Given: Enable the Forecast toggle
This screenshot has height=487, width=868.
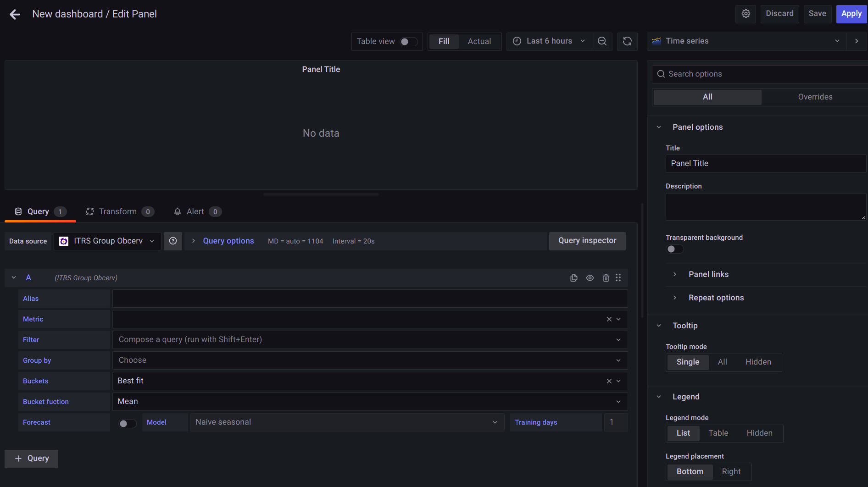Looking at the screenshot, I should click(x=128, y=424).
